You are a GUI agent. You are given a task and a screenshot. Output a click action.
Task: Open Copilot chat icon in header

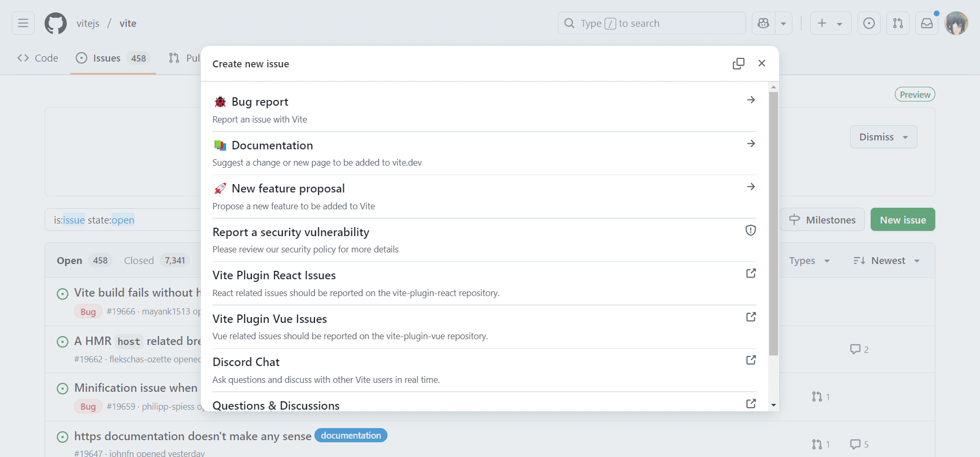[x=763, y=24]
